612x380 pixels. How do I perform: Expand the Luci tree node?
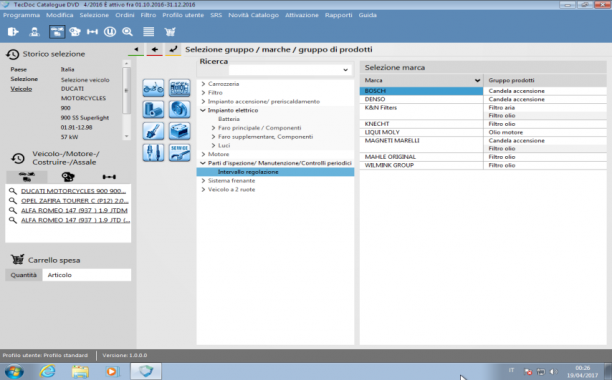click(x=213, y=146)
